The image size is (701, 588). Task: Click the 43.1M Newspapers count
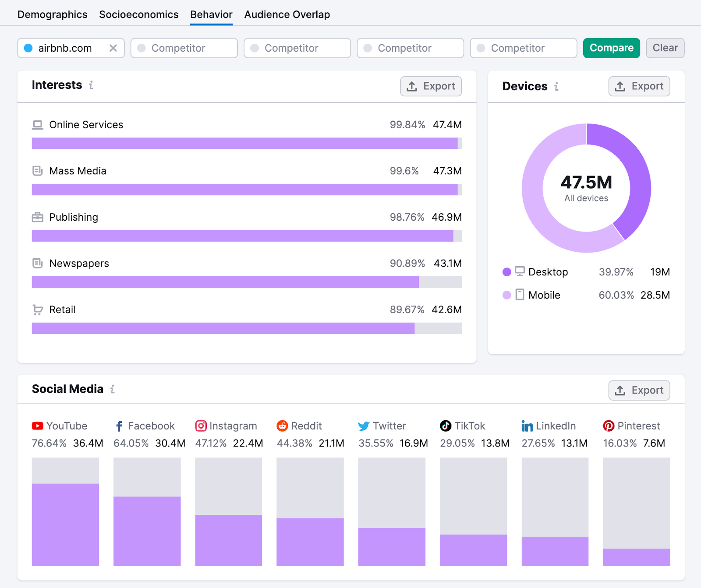448,263
